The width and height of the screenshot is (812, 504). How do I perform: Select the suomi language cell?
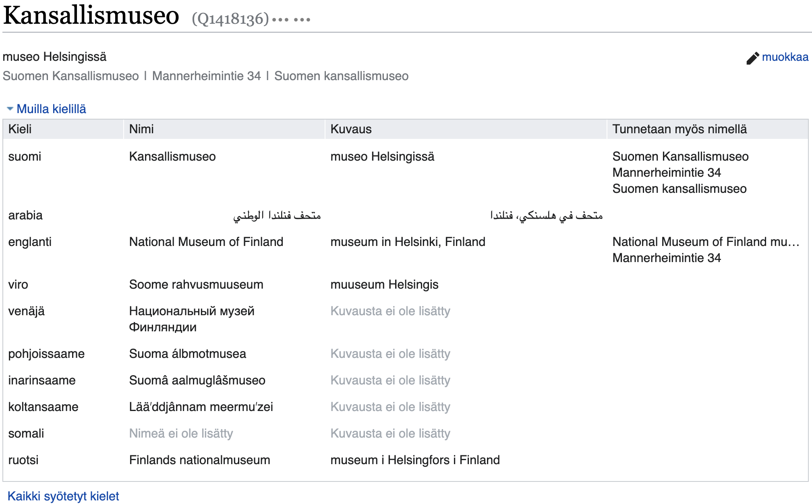[x=25, y=156]
